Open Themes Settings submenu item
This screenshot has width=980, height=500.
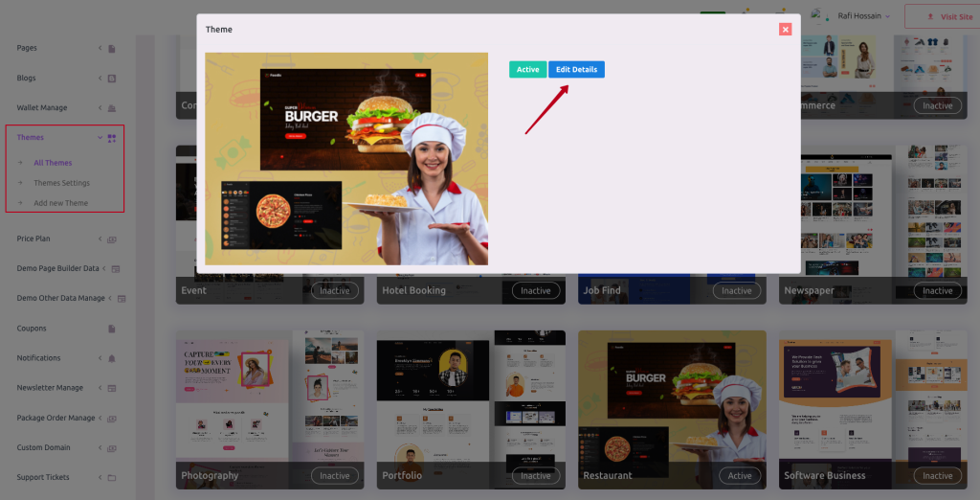tap(62, 183)
